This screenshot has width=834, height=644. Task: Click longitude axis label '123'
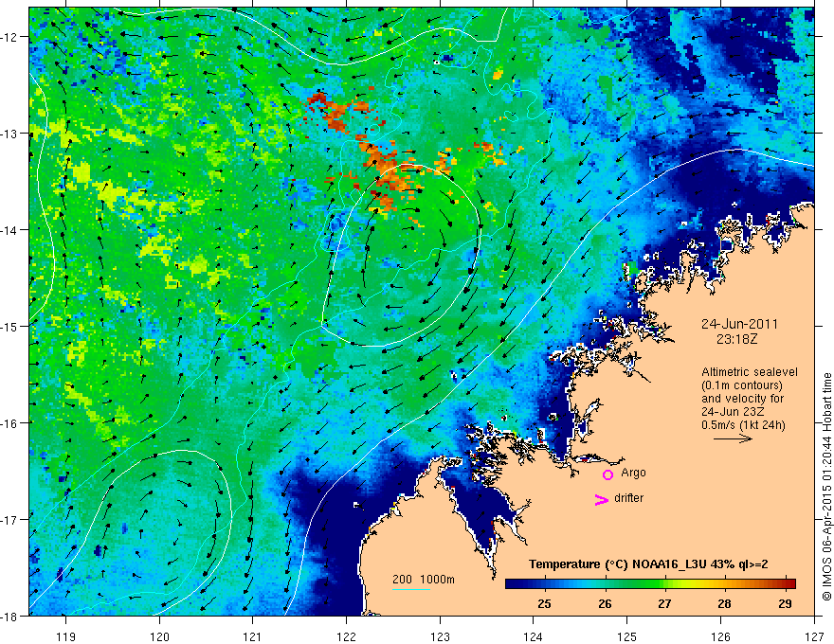point(440,636)
